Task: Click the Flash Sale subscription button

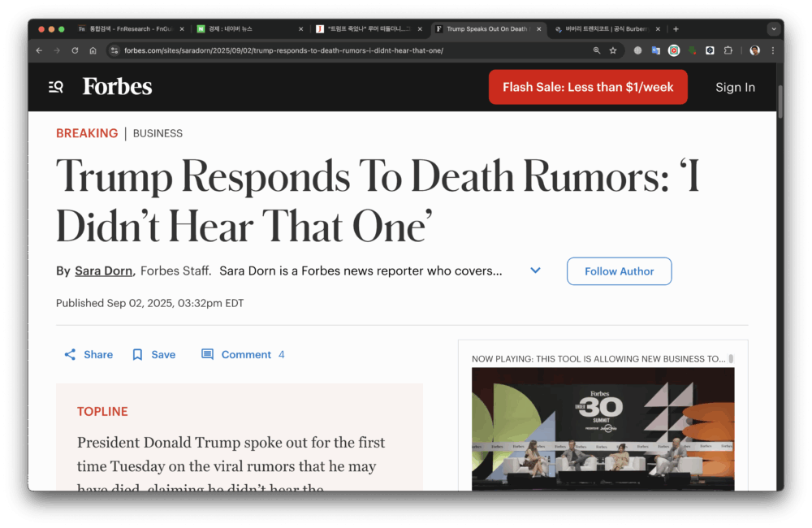Action: click(588, 87)
